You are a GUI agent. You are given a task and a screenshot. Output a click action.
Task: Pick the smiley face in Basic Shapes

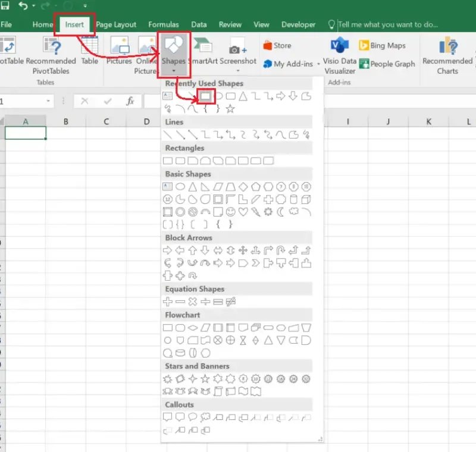pos(231,212)
